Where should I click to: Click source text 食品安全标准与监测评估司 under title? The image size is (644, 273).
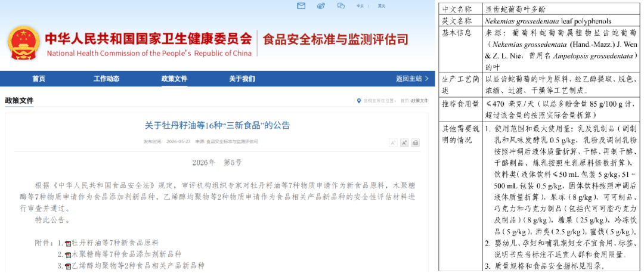click(232, 142)
